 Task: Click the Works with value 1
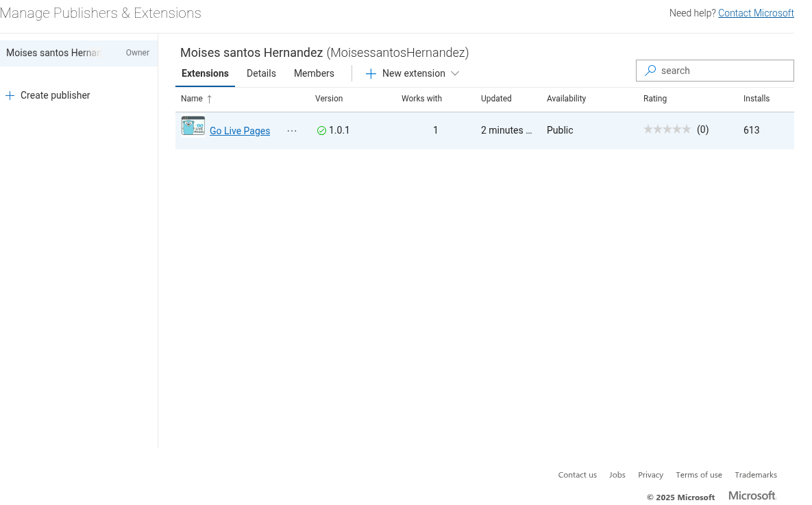pos(436,130)
